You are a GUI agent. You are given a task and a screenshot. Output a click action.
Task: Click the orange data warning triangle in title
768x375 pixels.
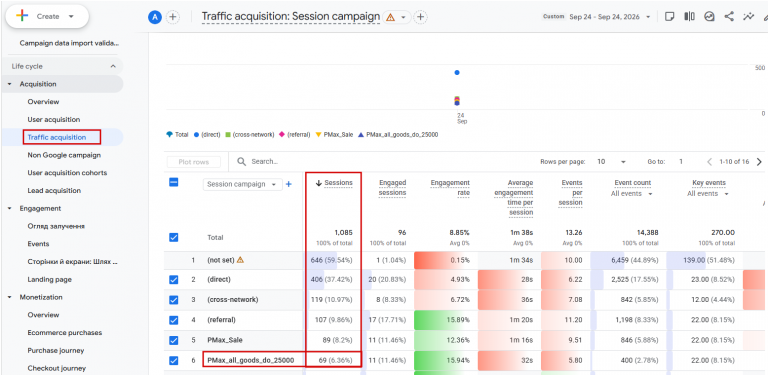(390, 17)
